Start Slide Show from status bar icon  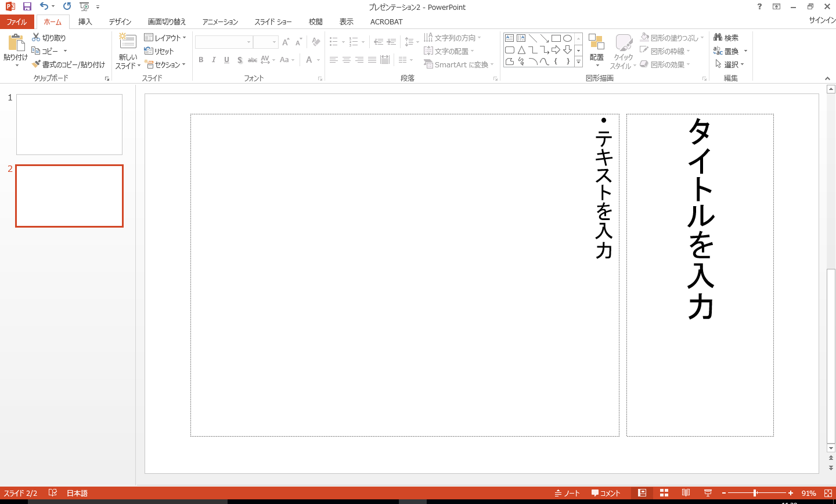click(x=708, y=493)
